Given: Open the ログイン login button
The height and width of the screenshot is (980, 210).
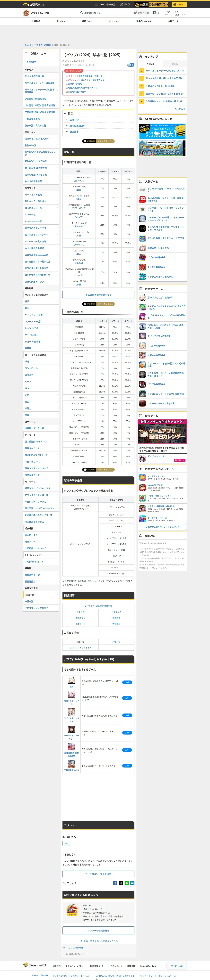Looking at the screenshot, I should click(179, 4).
